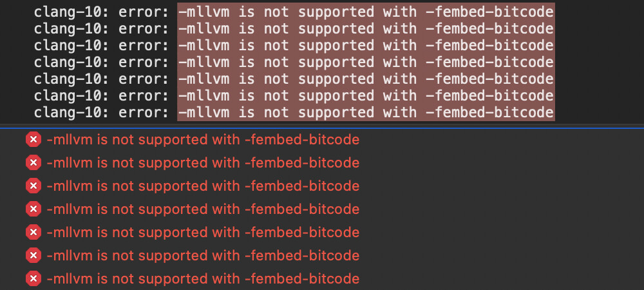Click the first red error icon

[x=33, y=140]
